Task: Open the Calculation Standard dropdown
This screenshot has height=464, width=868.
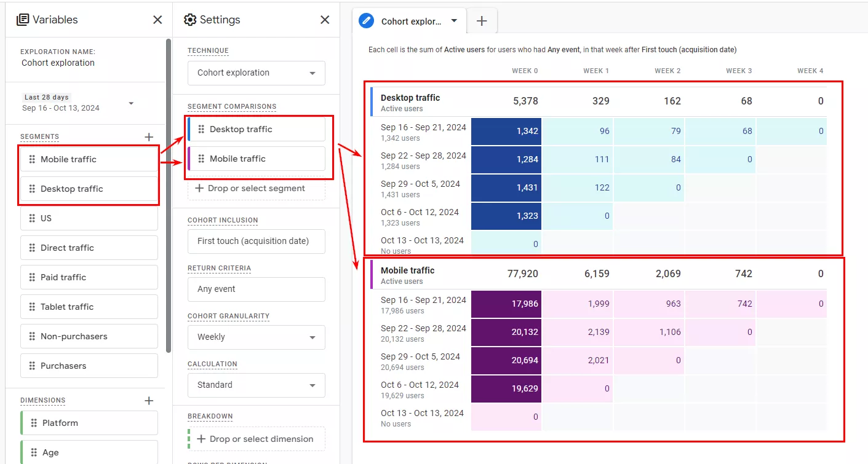Action: coord(257,385)
